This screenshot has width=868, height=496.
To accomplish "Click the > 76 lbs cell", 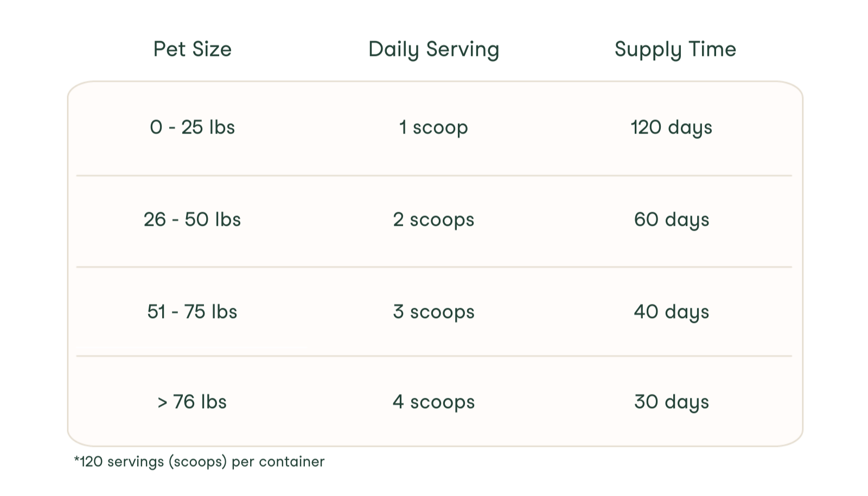I will pos(192,402).
